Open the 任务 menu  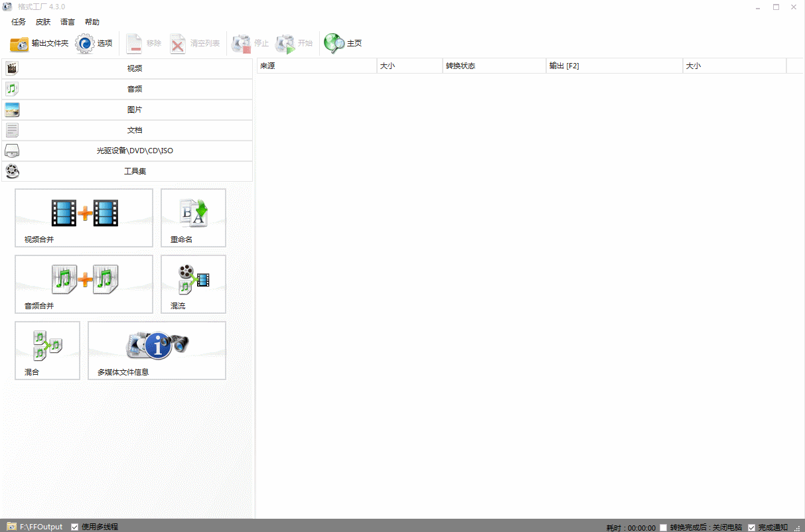pos(19,22)
